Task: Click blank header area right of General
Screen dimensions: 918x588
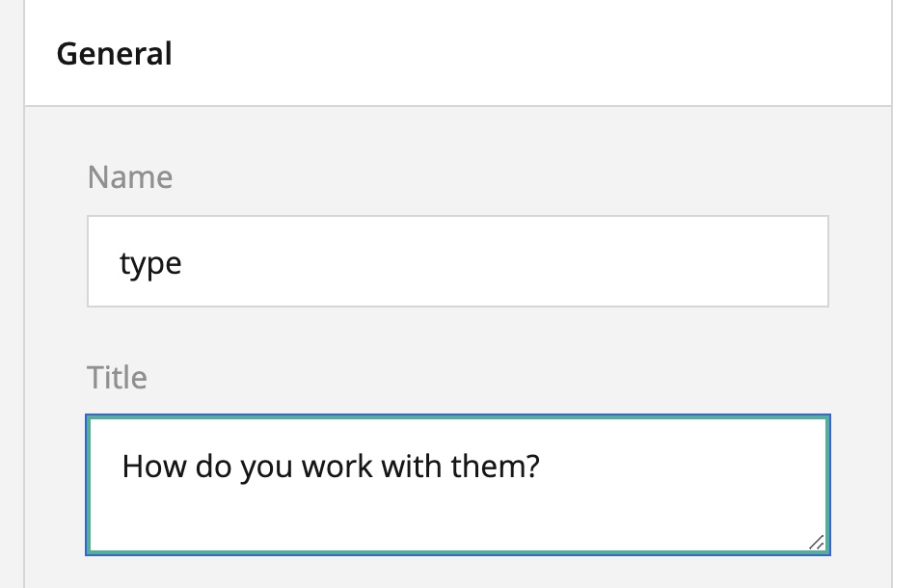Action: (530, 53)
